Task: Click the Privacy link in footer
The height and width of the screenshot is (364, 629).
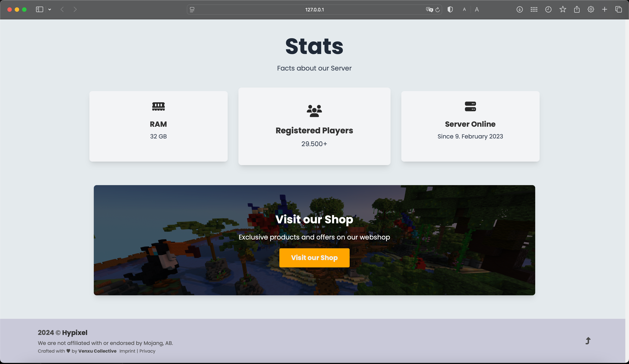Action: pyautogui.click(x=148, y=351)
